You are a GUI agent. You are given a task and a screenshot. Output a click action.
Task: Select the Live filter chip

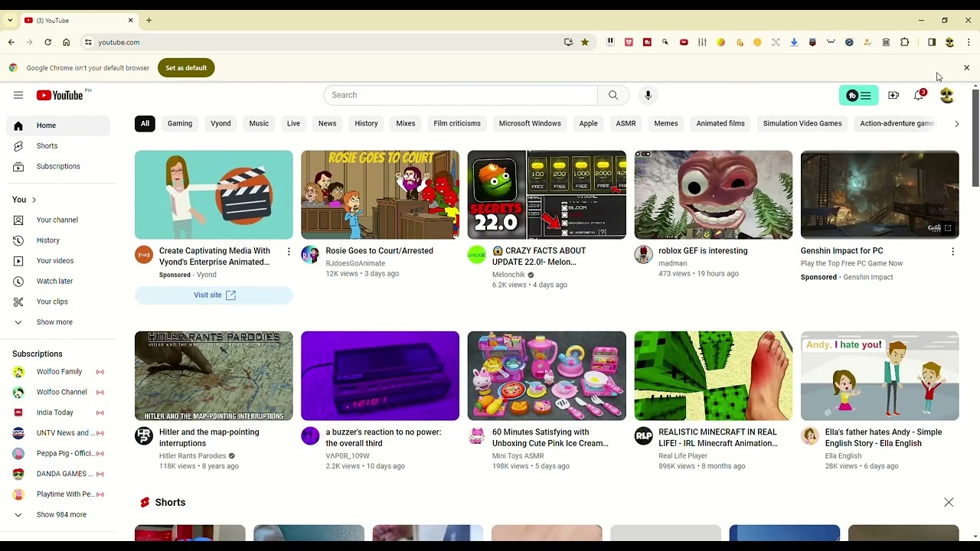pyautogui.click(x=293, y=123)
